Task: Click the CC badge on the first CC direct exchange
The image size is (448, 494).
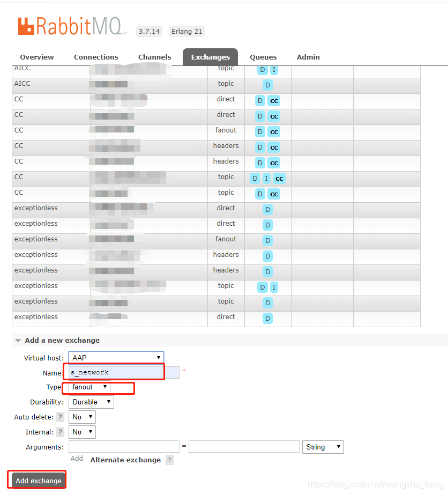Action: point(274,101)
